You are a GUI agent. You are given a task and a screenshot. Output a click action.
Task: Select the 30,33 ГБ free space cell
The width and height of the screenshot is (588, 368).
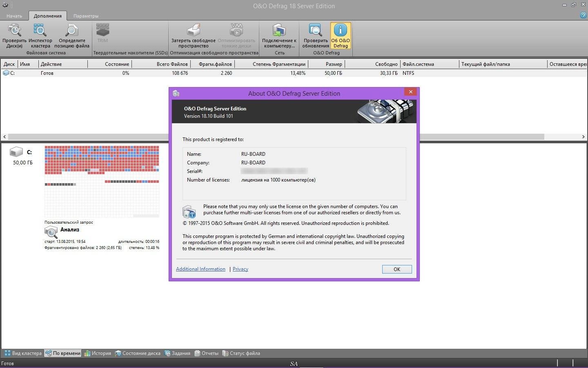pyautogui.click(x=389, y=73)
